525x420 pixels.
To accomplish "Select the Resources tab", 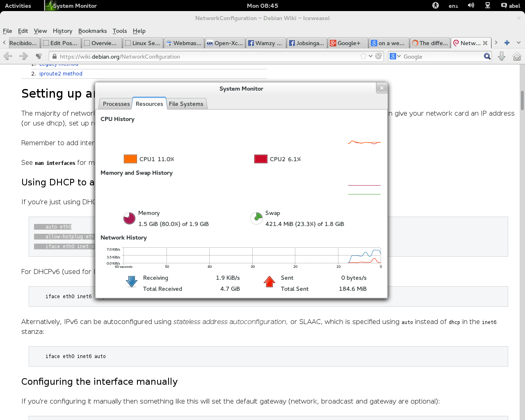I will tap(149, 104).
